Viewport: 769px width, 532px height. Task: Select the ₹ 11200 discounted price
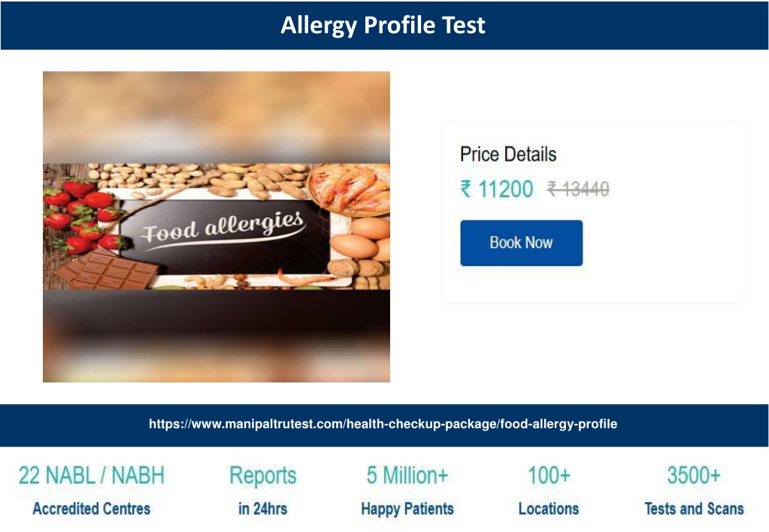point(496,189)
